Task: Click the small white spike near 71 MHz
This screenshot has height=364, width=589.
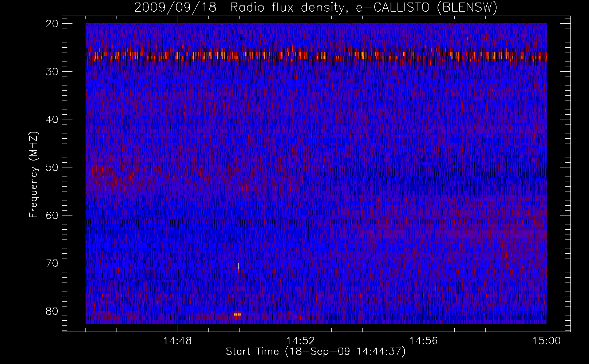Action: [238, 266]
